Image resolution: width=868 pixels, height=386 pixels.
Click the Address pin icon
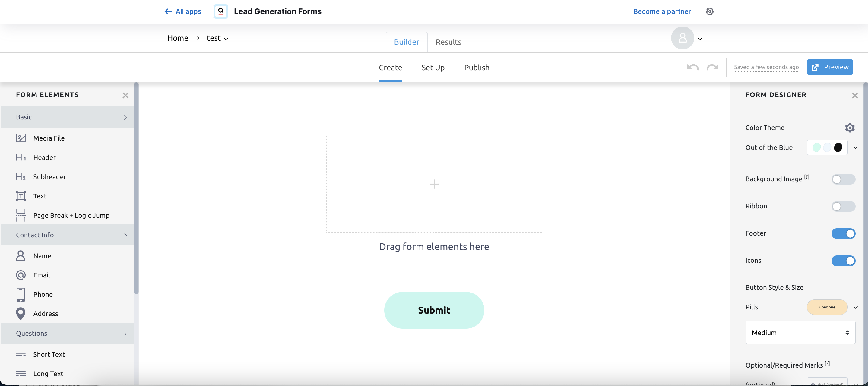21,314
